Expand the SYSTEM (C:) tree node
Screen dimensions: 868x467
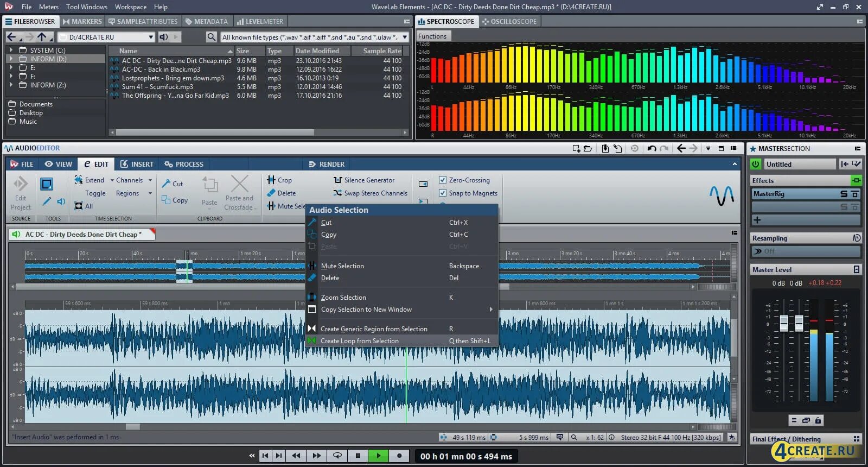11,50
